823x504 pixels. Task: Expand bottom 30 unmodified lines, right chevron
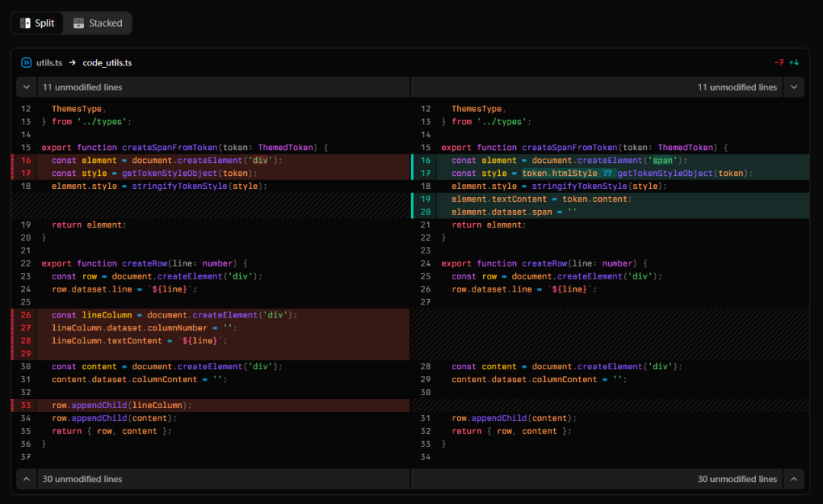[x=793, y=479]
